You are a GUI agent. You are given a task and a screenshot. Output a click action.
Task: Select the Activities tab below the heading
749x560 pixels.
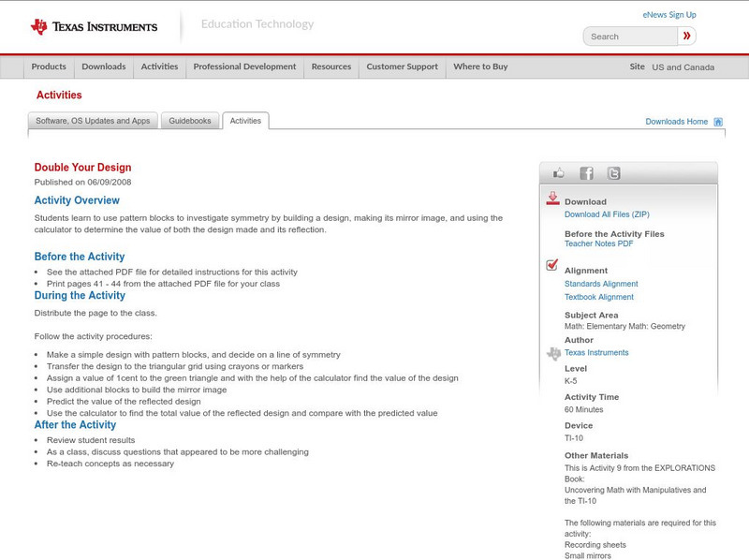point(245,121)
